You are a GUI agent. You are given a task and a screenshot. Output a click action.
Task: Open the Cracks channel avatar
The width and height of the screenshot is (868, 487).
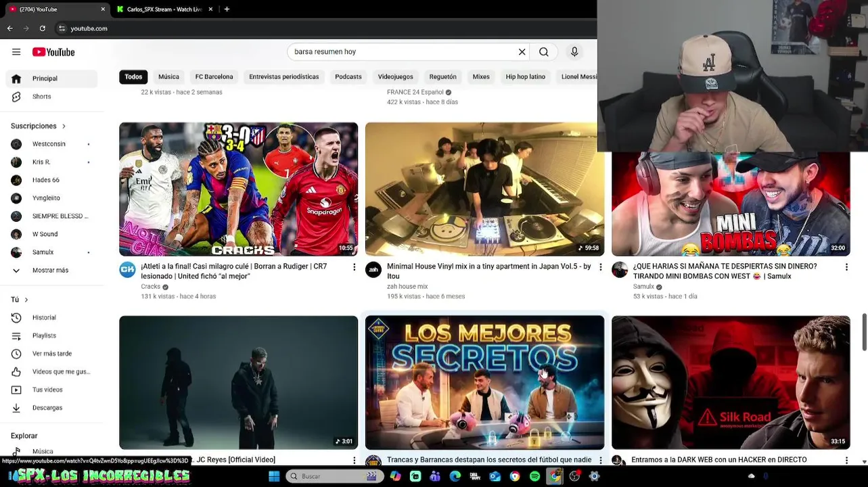(127, 271)
